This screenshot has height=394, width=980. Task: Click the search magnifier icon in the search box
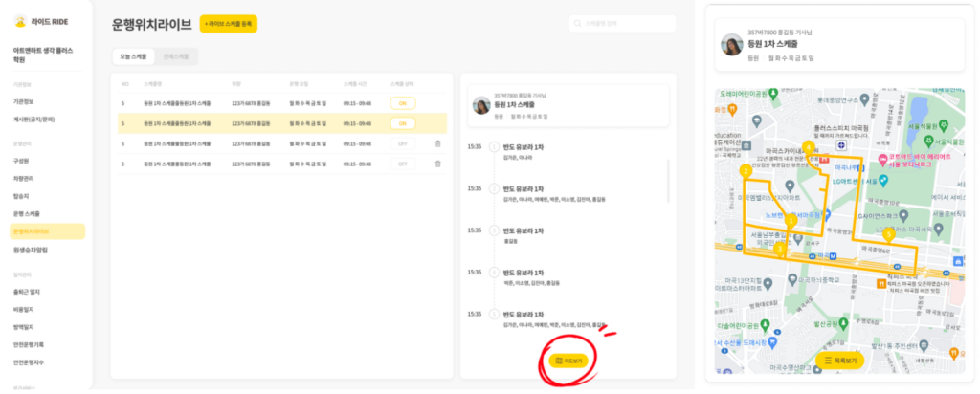pyautogui.click(x=577, y=24)
